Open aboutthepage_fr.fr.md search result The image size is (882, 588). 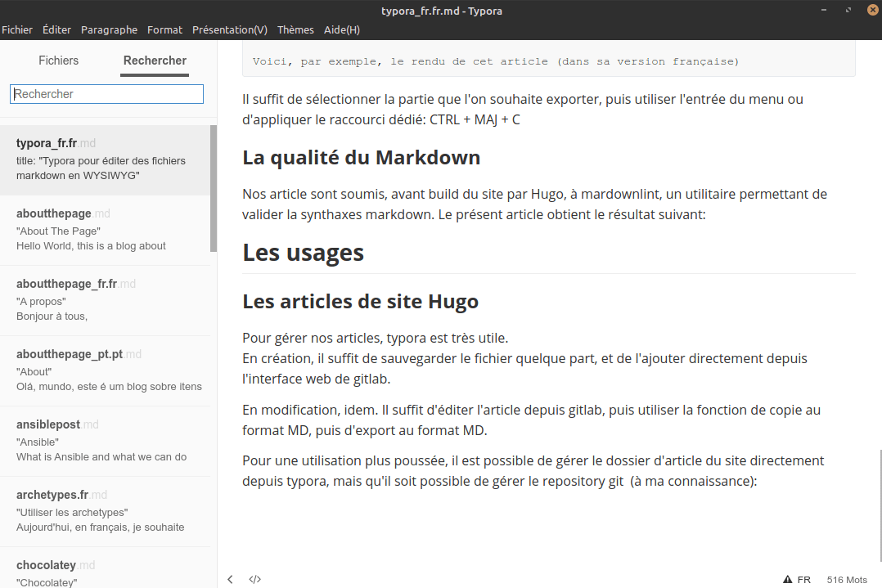[x=105, y=301]
